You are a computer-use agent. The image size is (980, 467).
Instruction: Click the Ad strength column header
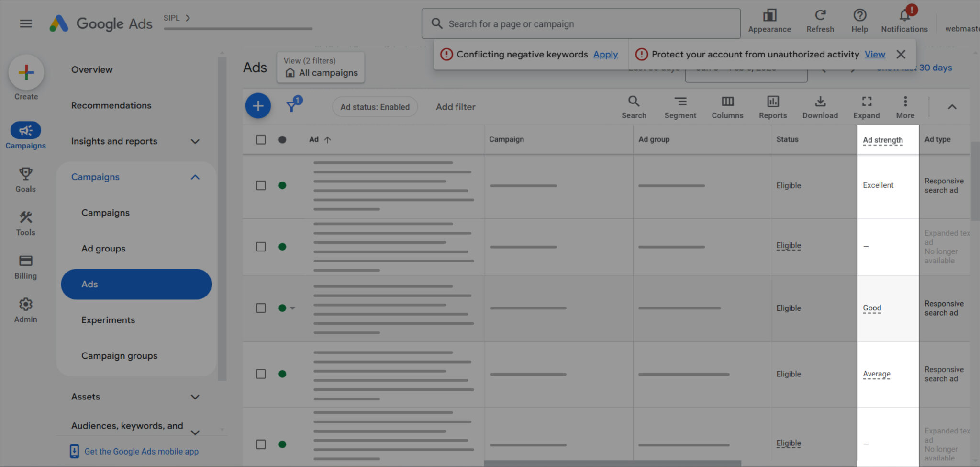[x=883, y=140]
